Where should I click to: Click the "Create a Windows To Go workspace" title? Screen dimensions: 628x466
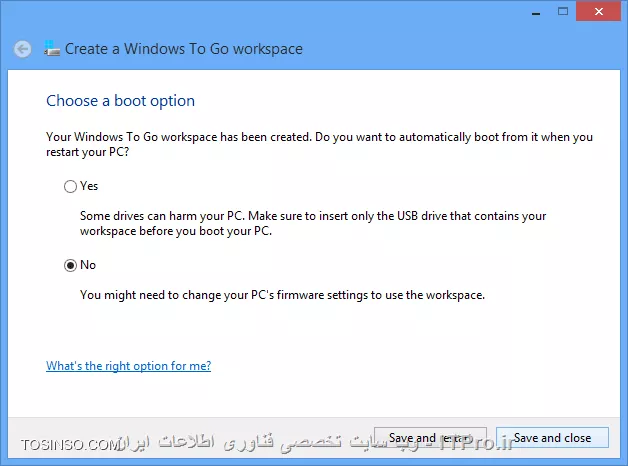point(184,49)
